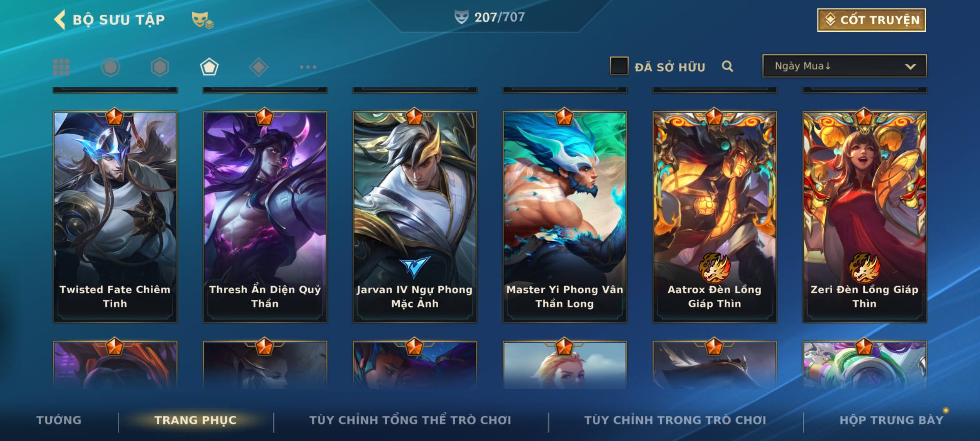Go back using Bộ Sưu Tập arrow
The image size is (980, 441).
coord(60,20)
